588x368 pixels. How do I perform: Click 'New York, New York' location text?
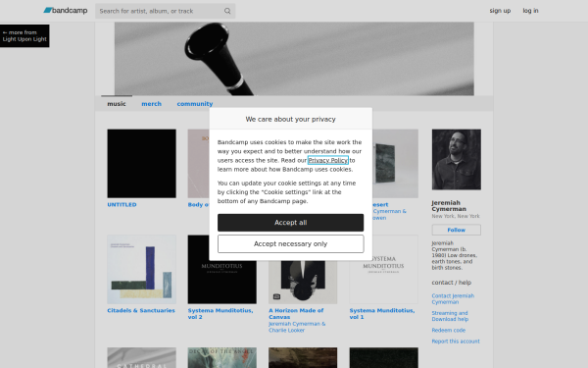(x=456, y=216)
